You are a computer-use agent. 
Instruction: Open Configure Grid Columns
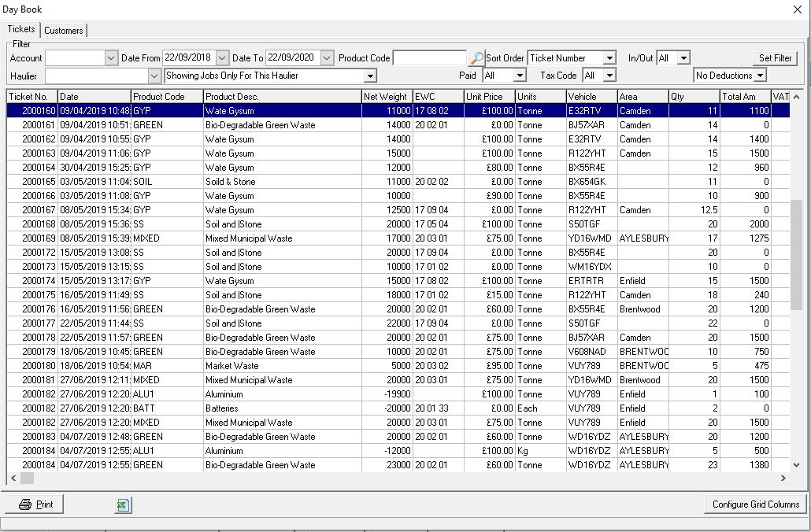(x=754, y=505)
